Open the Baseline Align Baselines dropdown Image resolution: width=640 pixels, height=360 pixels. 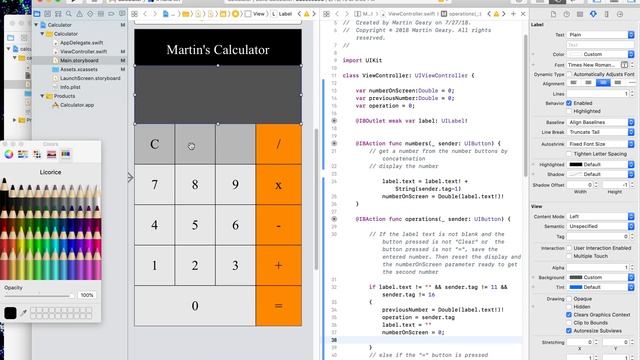pos(600,122)
